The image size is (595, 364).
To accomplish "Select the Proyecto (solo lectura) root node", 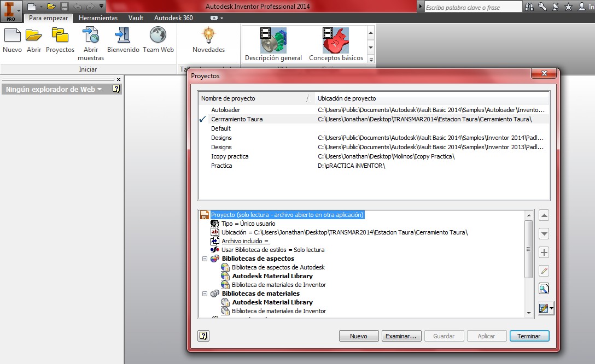I will (x=287, y=215).
